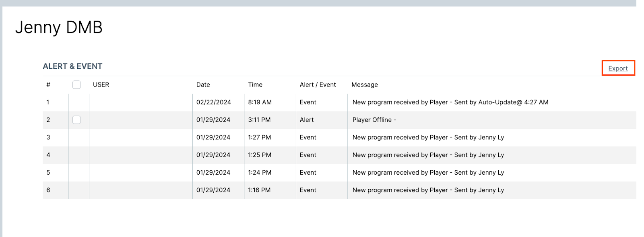Click the Auto-Update program received message
644x237 pixels.
450,102
